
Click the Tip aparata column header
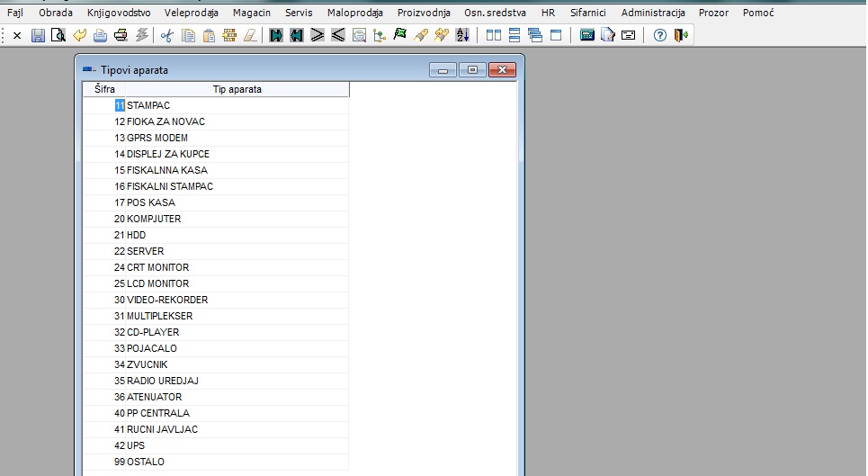(x=237, y=89)
